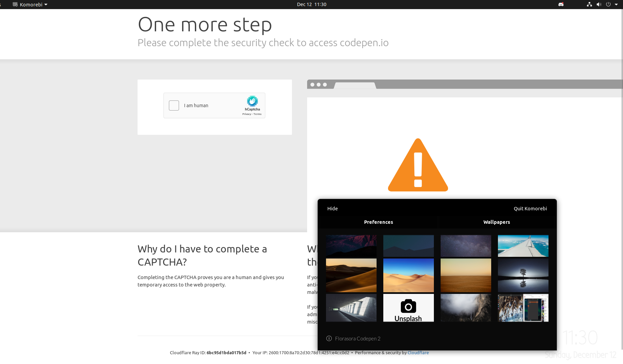Click the Discord tray icon

(561, 4)
